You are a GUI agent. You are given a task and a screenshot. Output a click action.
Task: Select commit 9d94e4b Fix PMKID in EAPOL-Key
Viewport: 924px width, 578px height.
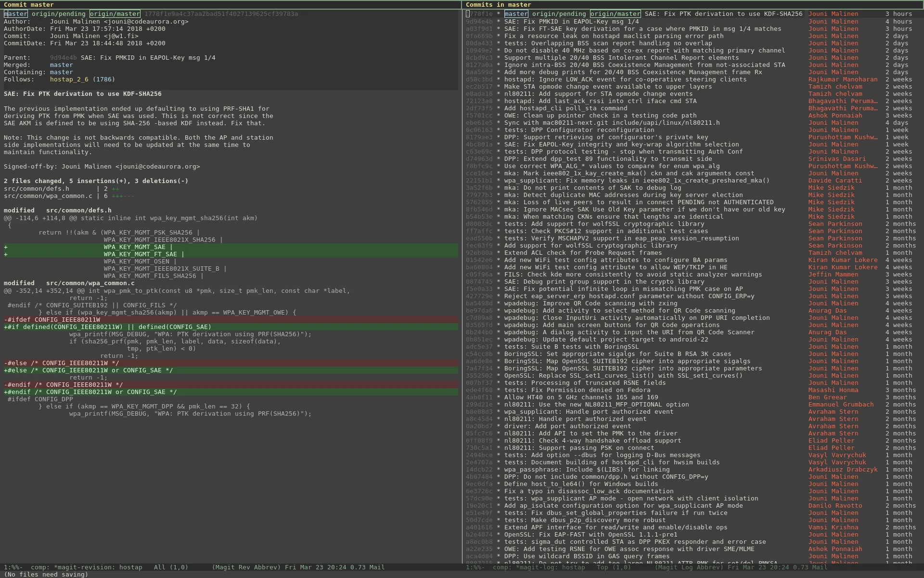(571, 22)
